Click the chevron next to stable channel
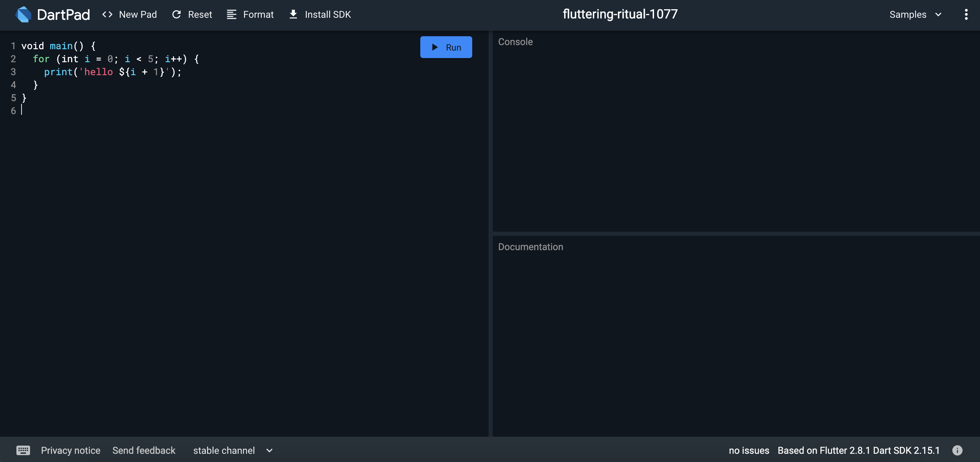 pyautogui.click(x=269, y=451)
